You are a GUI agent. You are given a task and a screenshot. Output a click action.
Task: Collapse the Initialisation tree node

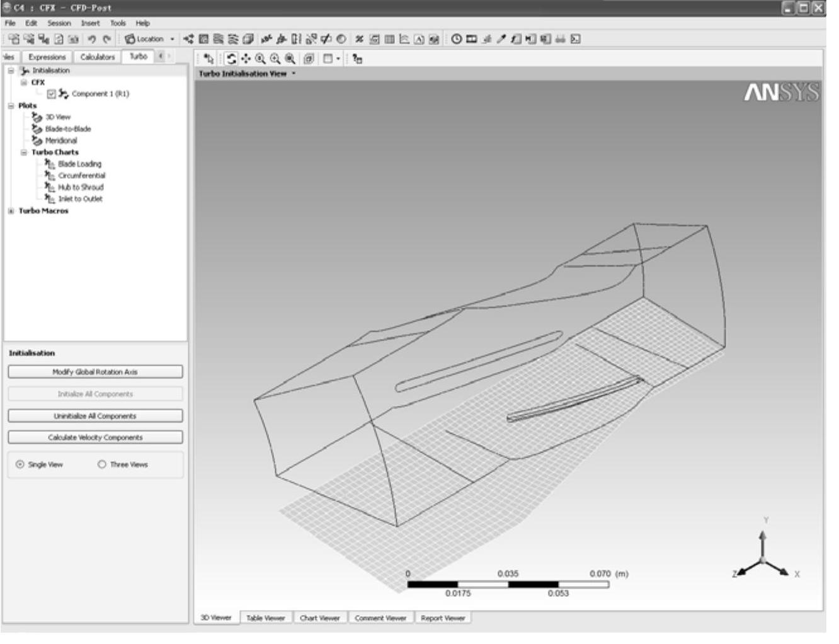11,71
